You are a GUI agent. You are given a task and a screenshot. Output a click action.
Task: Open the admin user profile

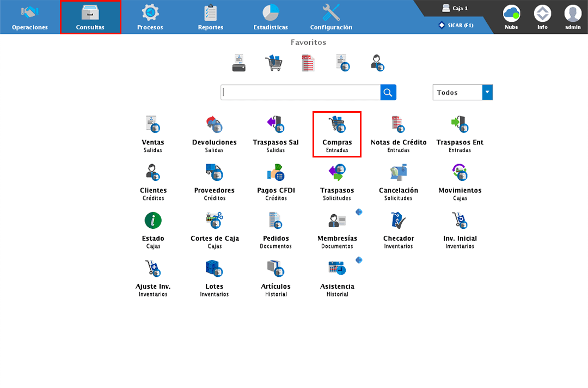coord(572,17)
